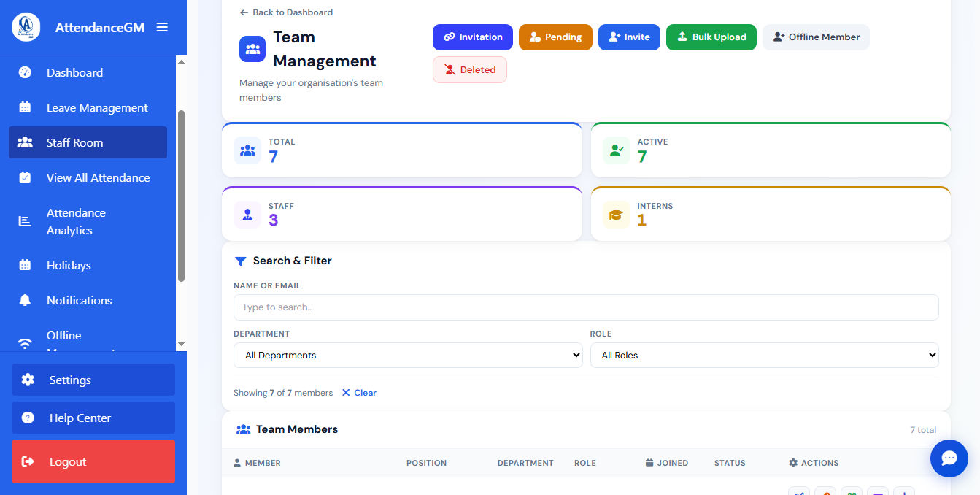The height and width of the screenshot is (495, 980).
Task: Open Holidays in the sidebar
Action: pyautogui.click(x=88, y=265)
